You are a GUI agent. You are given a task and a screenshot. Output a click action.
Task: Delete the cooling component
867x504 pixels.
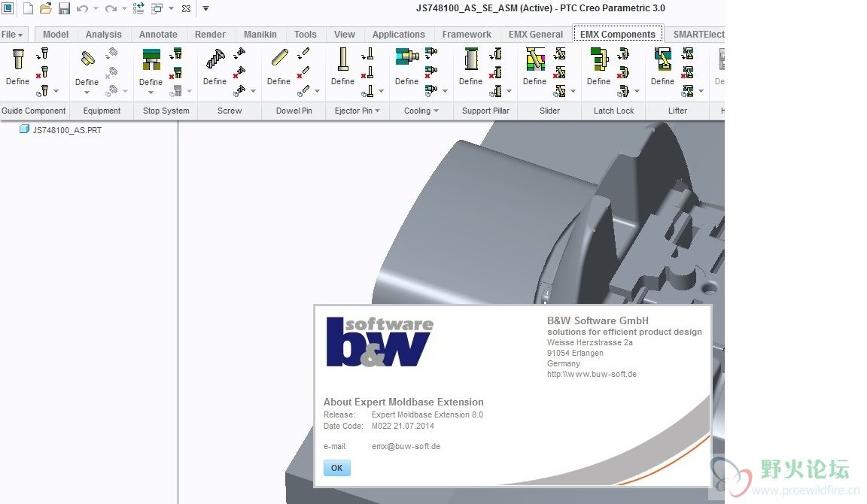[x=431, y=72]
